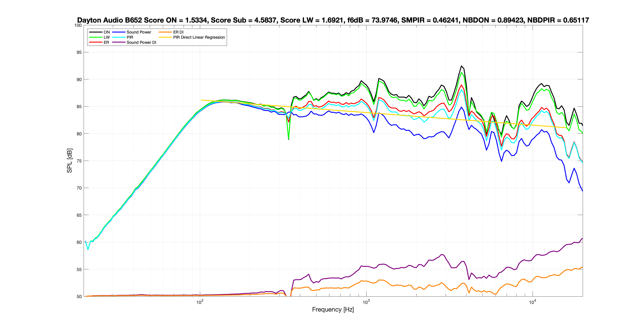Select the 'ER DI' legend label
Viewport: 644px width, 333px height.
click(178, 32)
